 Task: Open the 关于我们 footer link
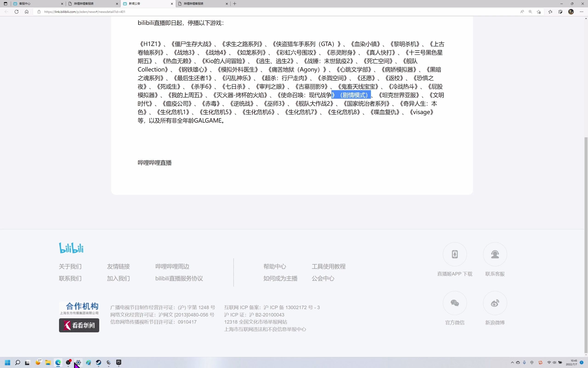click(70, 267)
